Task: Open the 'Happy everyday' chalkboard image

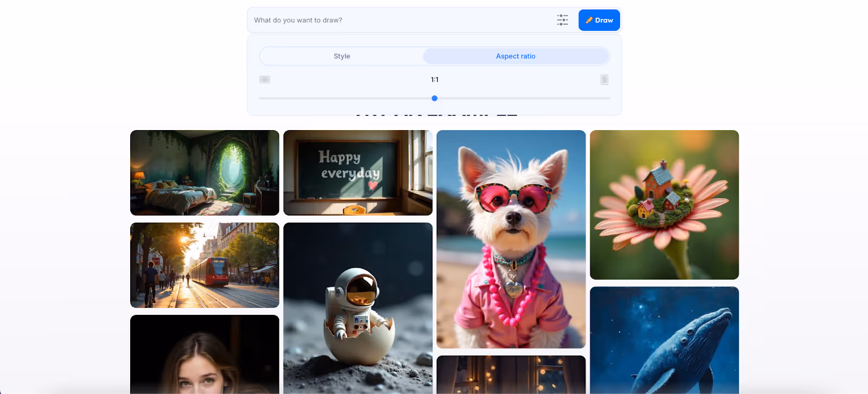Action: (358, 173)
